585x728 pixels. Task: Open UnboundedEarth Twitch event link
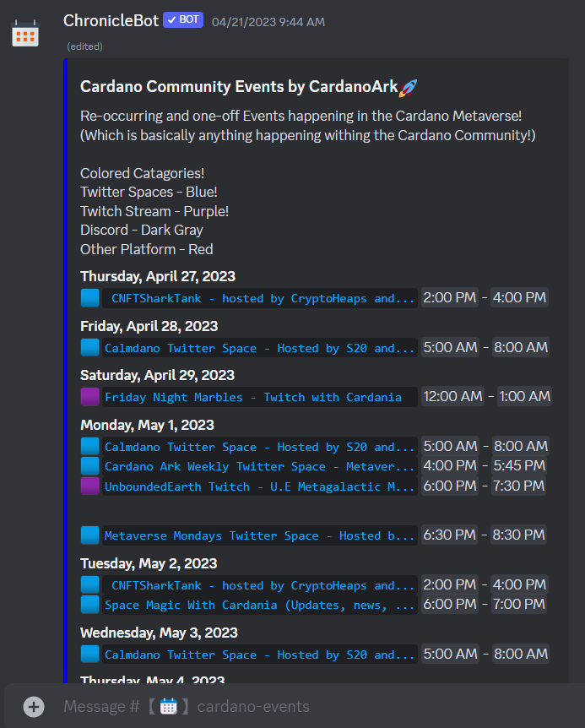[x=260, y=486]
